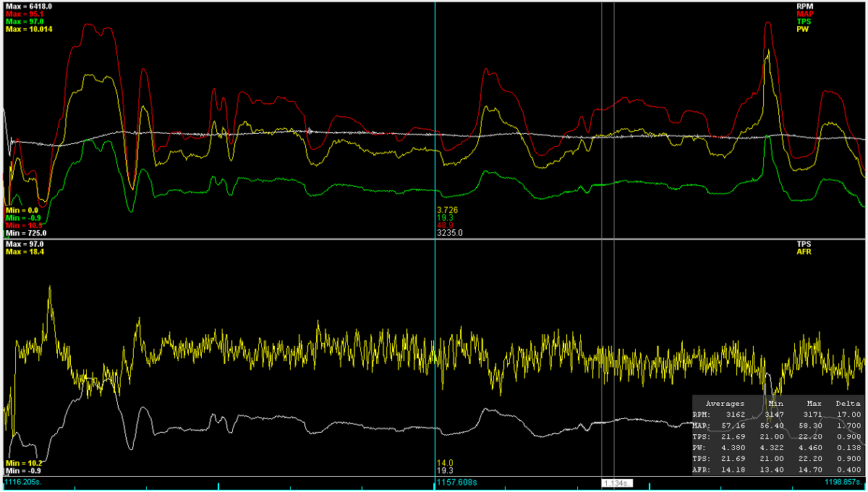Click the Max = 18.4 AFR readout
The width and height of the screenshot is (868, 492).
pyautogui.click(x=24, y=253)
